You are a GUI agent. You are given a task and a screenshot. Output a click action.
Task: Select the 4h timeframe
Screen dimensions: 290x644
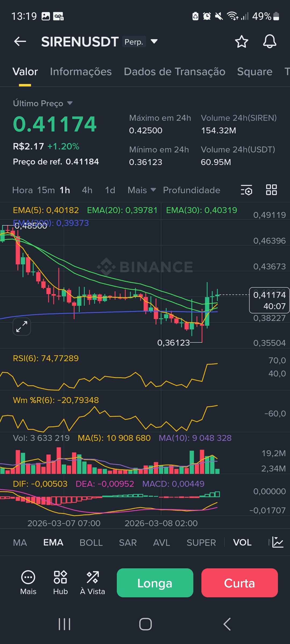(x=87, y=190)
